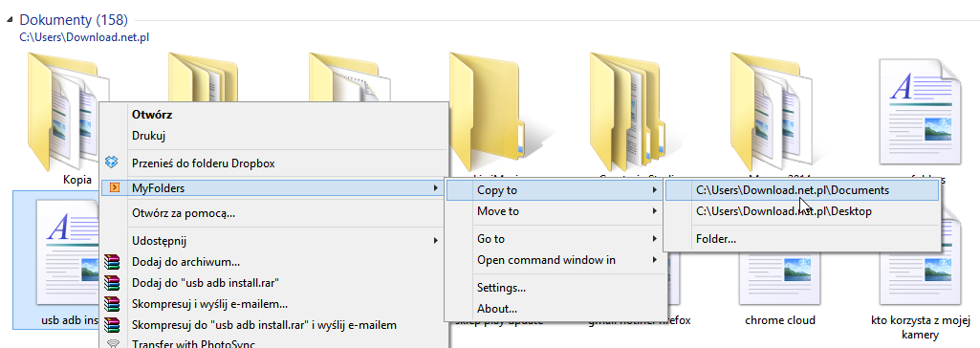
Task: Open the Udostępnij entry
Action: point(274,241)
